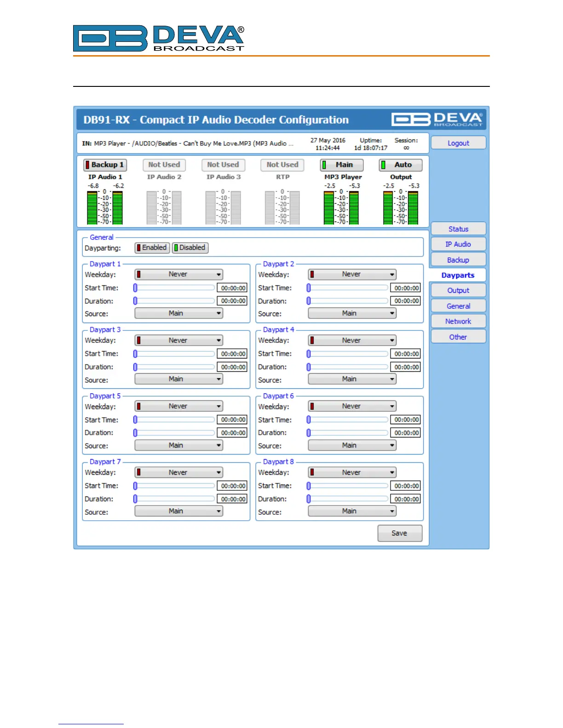Click the Daypart 7 Start Time value field
Image resolution: width=563 pixels, height=728 pixels.
(232, 486)
